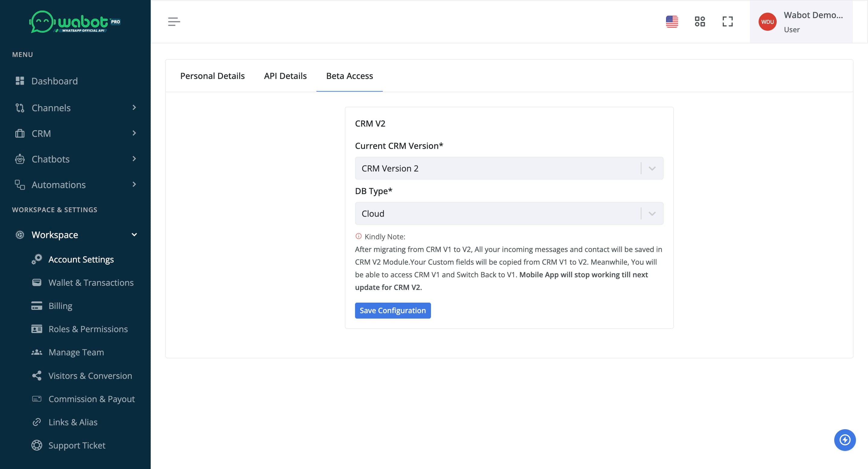The image size is (868, 469).
Task: Toggle fullscreen mode icon
Action: coord(728,22)
